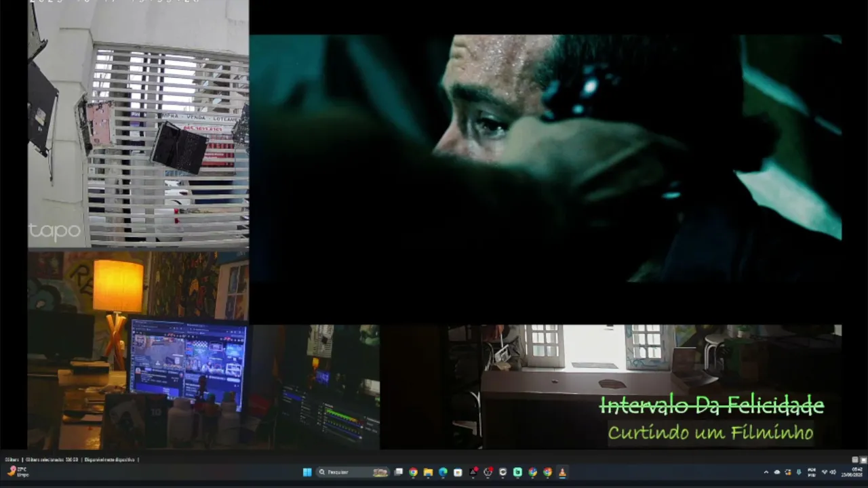Switch to details view in the status bar
This screenshot has width=868, height=488.
pos(855,460)
